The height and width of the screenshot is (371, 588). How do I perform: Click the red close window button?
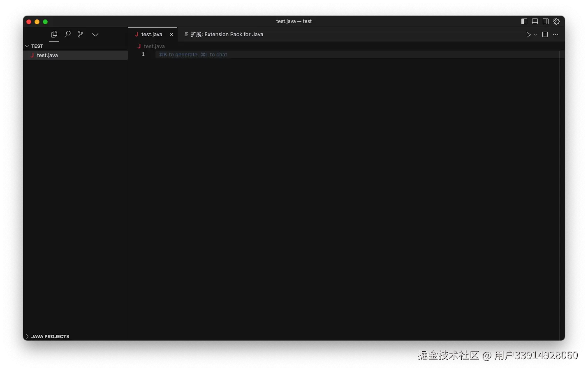[29, 22]
